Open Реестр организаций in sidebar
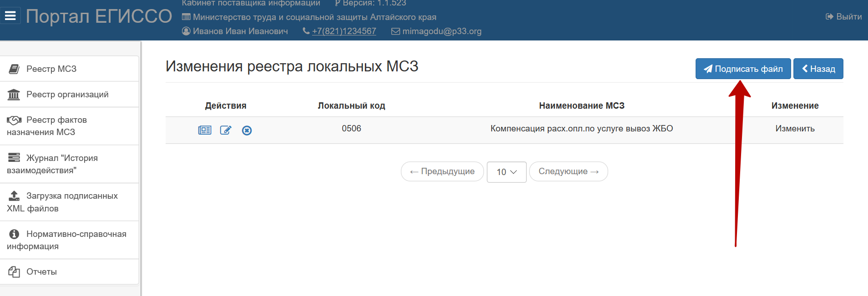This screenshot has height=296, width=868. pos(69,94)
